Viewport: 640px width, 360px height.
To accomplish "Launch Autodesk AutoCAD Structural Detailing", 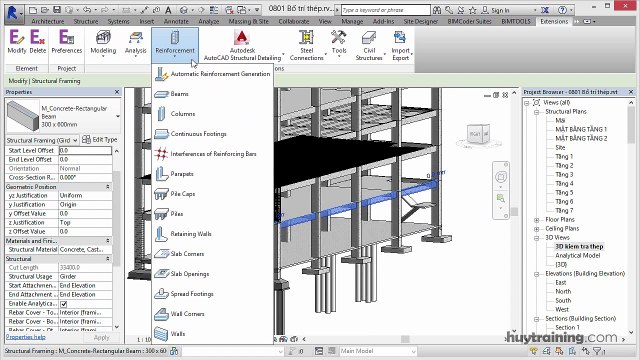I will [242, 46].
